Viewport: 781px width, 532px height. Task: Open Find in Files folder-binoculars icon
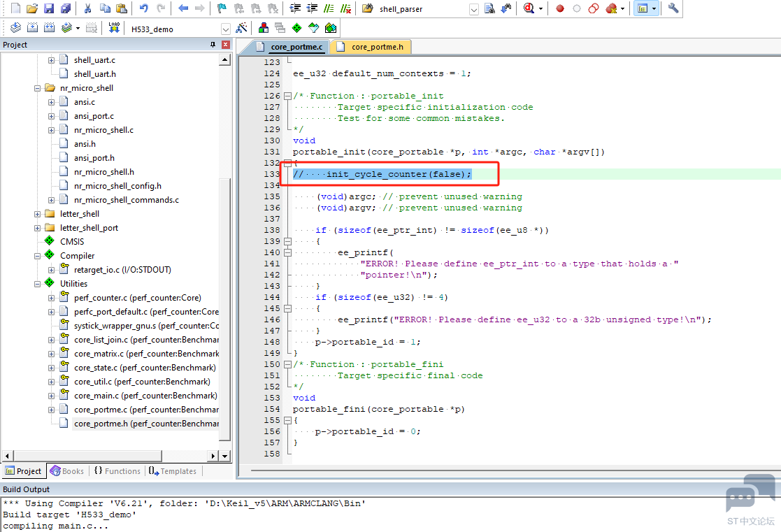coord(368,8)
